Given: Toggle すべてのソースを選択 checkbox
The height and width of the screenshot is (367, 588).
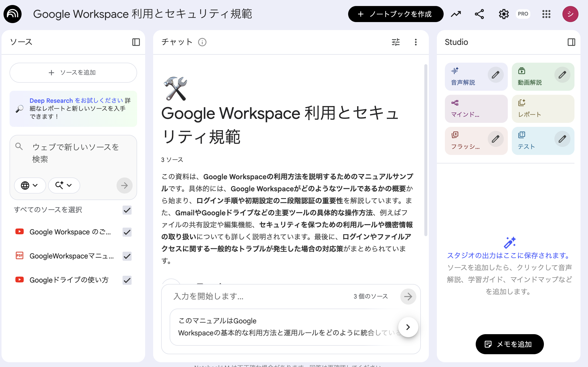Looking at the screenshot, I should pos(127,210).
